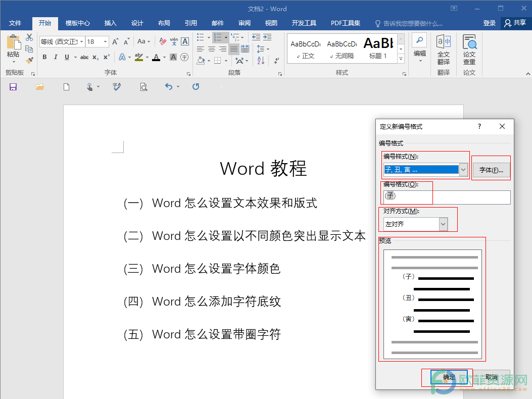Viewport: 532px width, 399px height.
Task: Click the tell me search box
Action: (x=409, y=23)
